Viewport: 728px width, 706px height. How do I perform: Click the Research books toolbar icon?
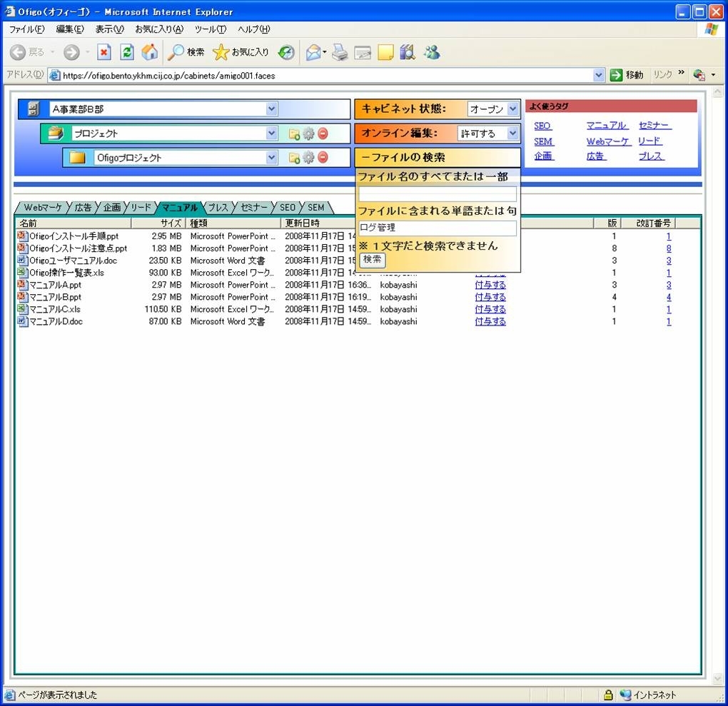(408, 52)
